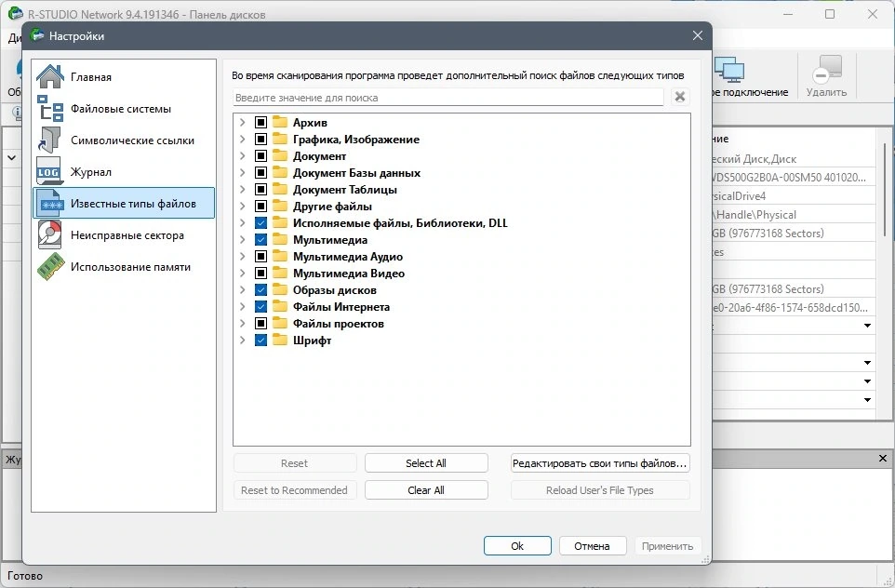895x588 pixels.
Task: Uncheck the Шрифт checkbox
Action: [x=260, y=340]
